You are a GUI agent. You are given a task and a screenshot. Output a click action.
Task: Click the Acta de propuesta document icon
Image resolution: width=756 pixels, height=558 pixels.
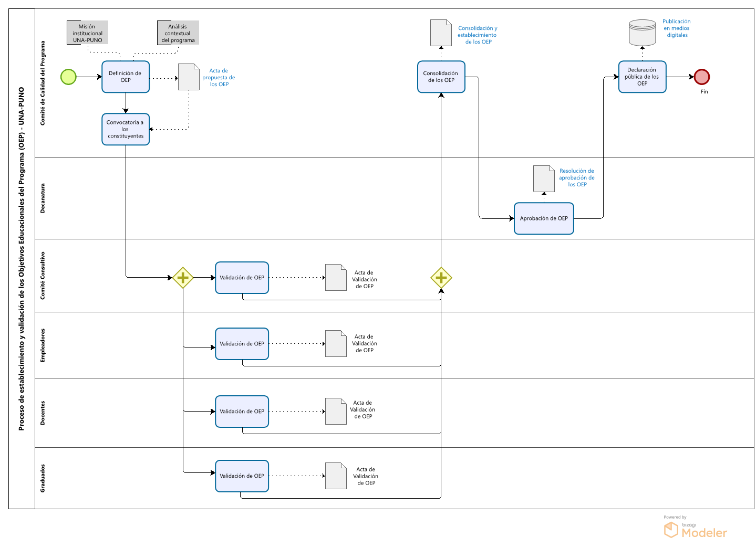pyautogui.click(x=189, y=77)
